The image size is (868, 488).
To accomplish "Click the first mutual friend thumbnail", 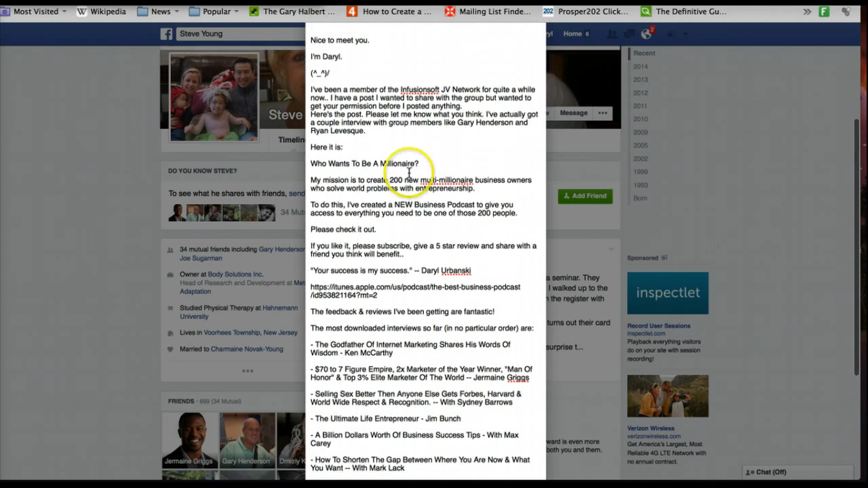I will 177,213.
